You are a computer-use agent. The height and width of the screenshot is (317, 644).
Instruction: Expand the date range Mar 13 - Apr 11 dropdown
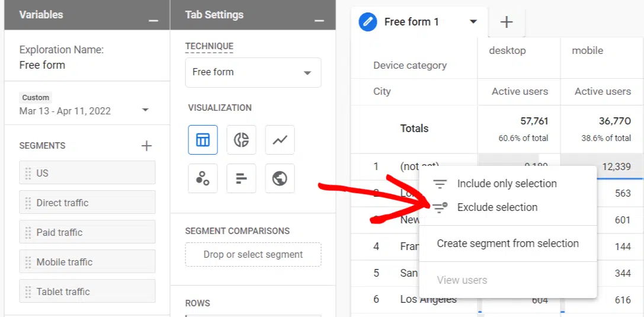145,111
